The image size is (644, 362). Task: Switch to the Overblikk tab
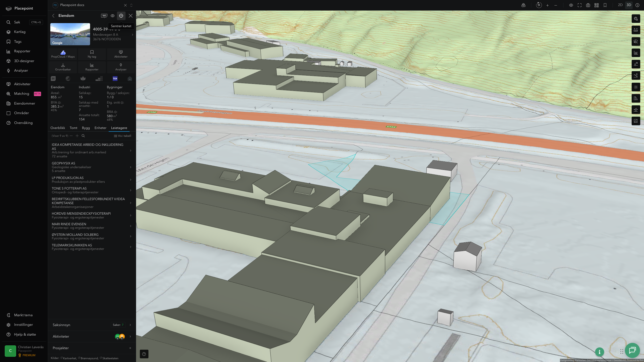coord(58,128)
